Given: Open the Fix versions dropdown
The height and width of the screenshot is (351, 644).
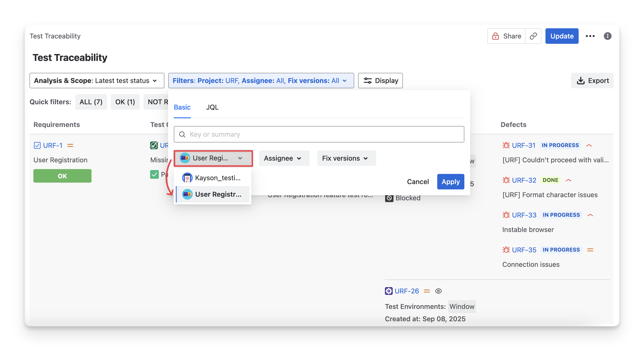Looking at the screenshot, I should pyautogui.click(x=346, y=158).
